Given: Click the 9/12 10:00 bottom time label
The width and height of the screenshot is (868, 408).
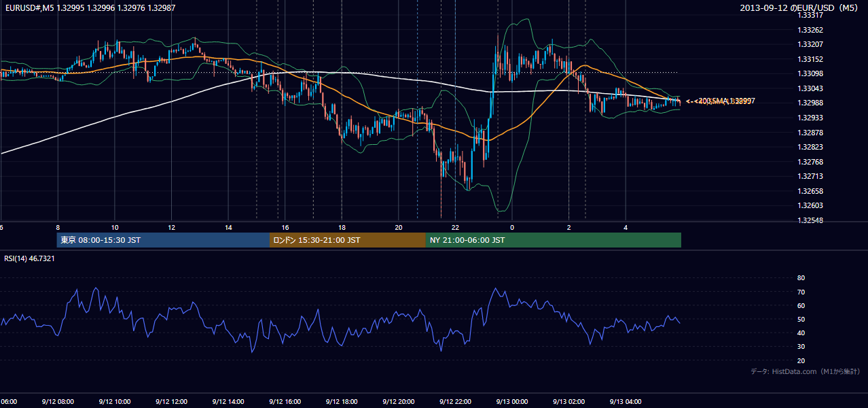Looking at the screenshot, I should (x=114, y=402).
